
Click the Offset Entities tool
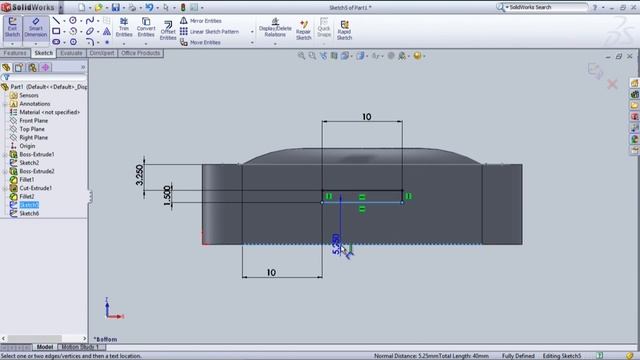tap(168, 30)
